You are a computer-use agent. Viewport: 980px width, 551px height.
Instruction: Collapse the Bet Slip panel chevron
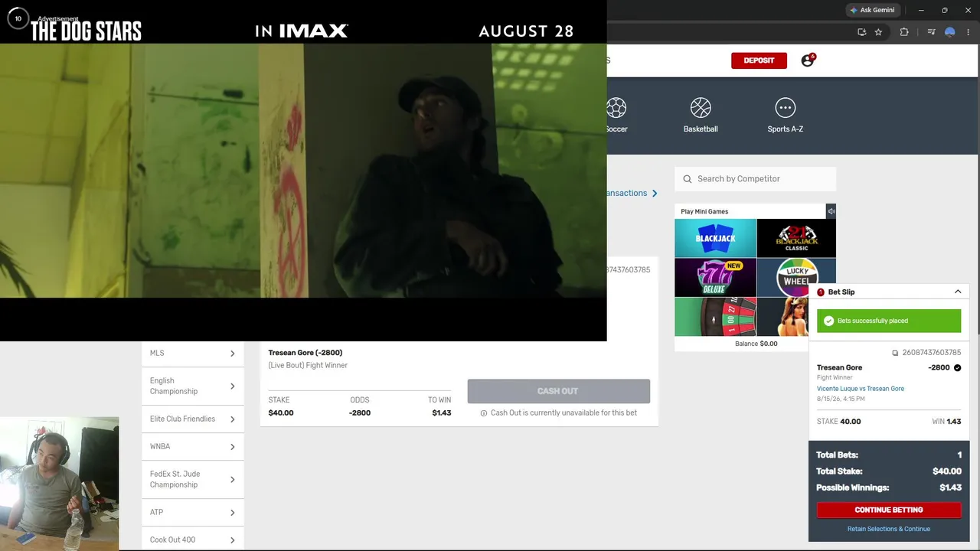point(957,292)
